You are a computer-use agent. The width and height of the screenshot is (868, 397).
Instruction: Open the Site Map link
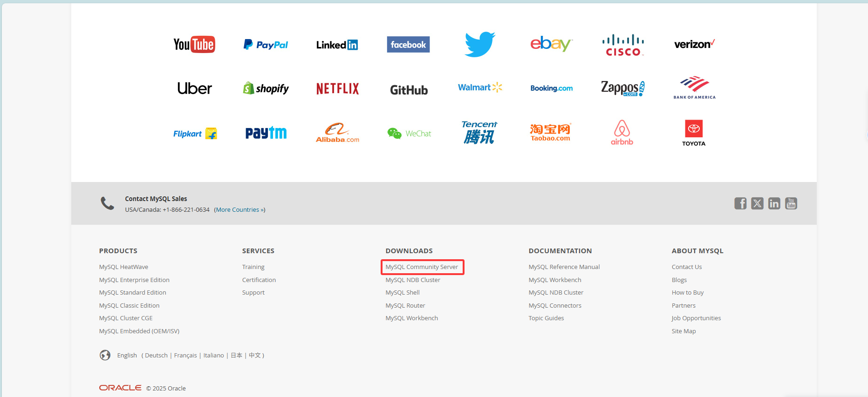683,331
